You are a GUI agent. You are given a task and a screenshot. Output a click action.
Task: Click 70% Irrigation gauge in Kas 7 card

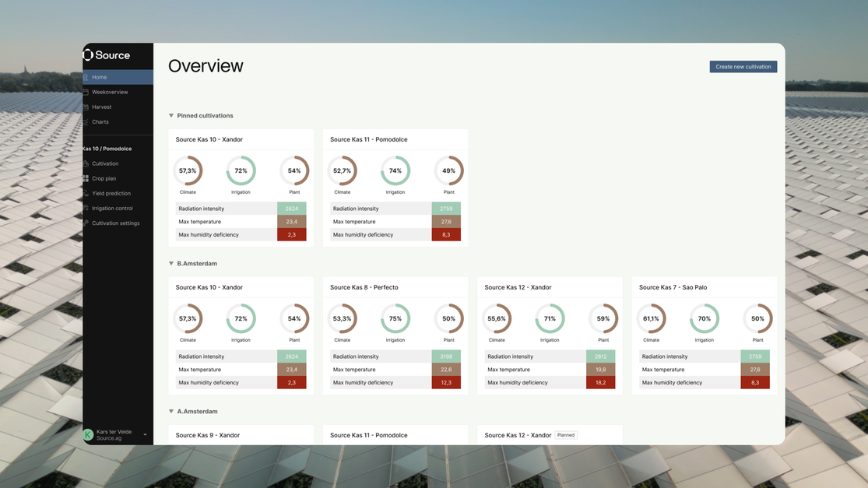[x=705, y=318]
